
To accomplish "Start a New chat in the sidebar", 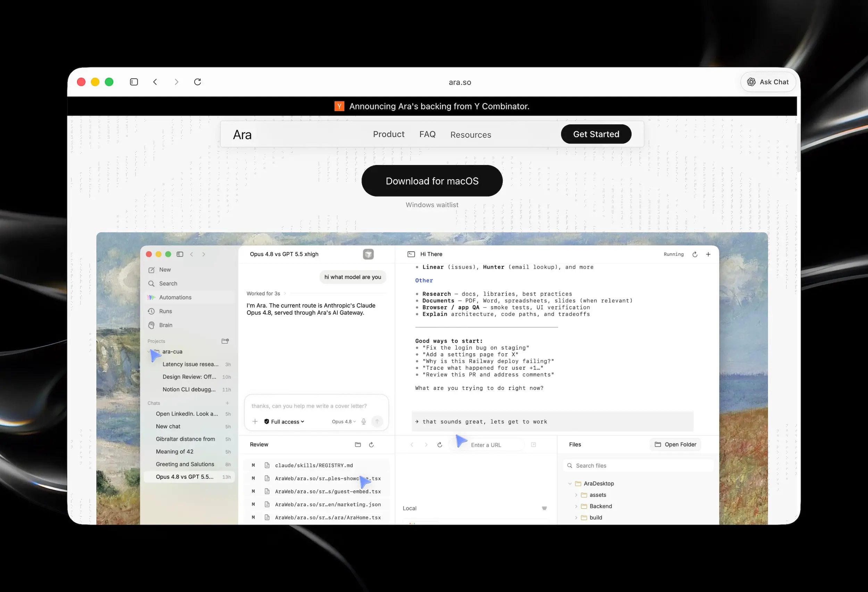I will coord(189,270).
